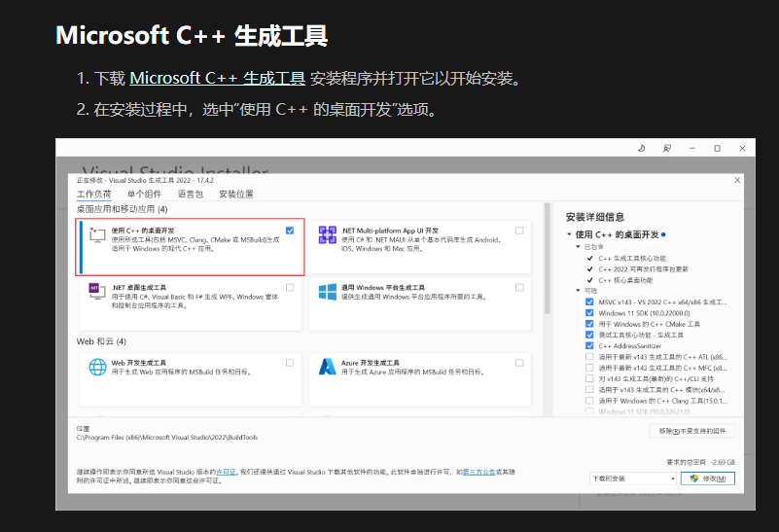This screenshot has width=779, height=532.
Task: Click the Web development globe icon
Action: point(97,367)
